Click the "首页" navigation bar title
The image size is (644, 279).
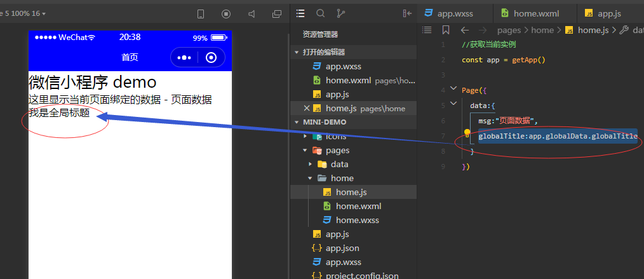pos(130,57)
